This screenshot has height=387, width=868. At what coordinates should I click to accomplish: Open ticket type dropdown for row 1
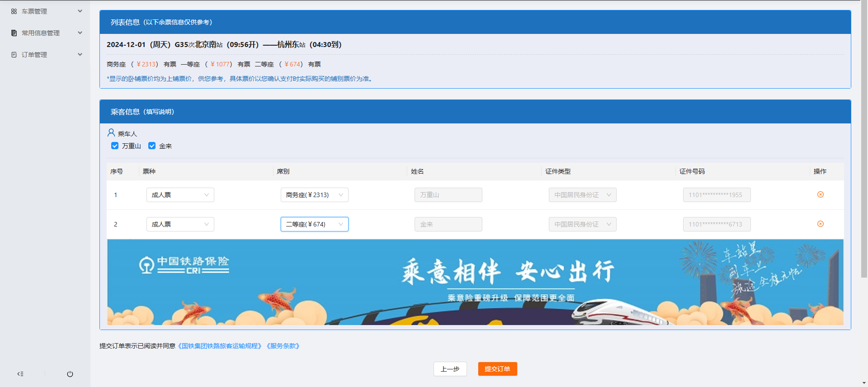pyautogui.click(x=180, y=195)
